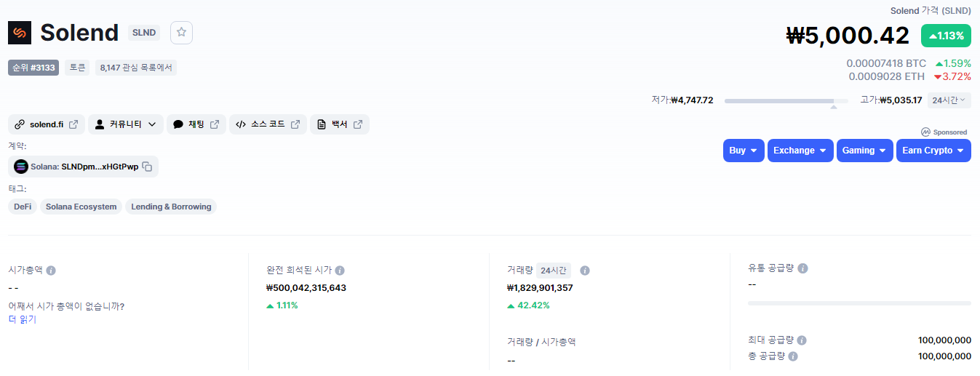The image size is (980, 376).
Task: Click the Solana chain logo in contract
Action: [20, 167]
